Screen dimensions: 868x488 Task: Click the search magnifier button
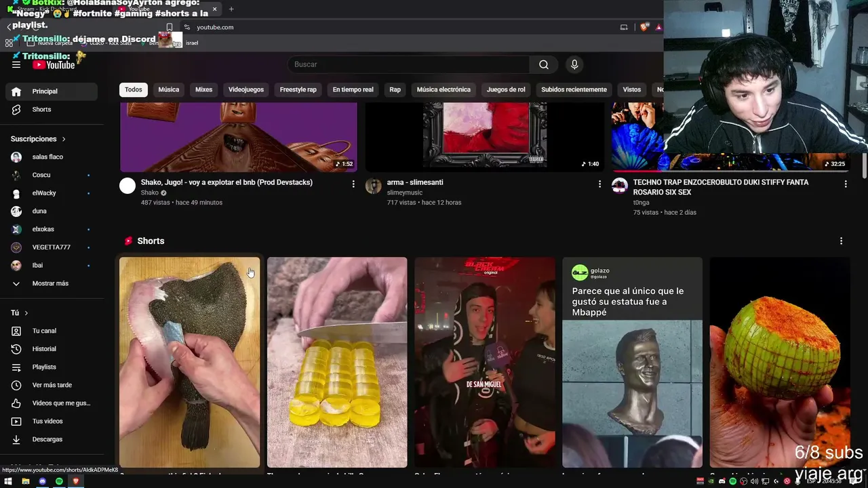[x=544, y=64]
